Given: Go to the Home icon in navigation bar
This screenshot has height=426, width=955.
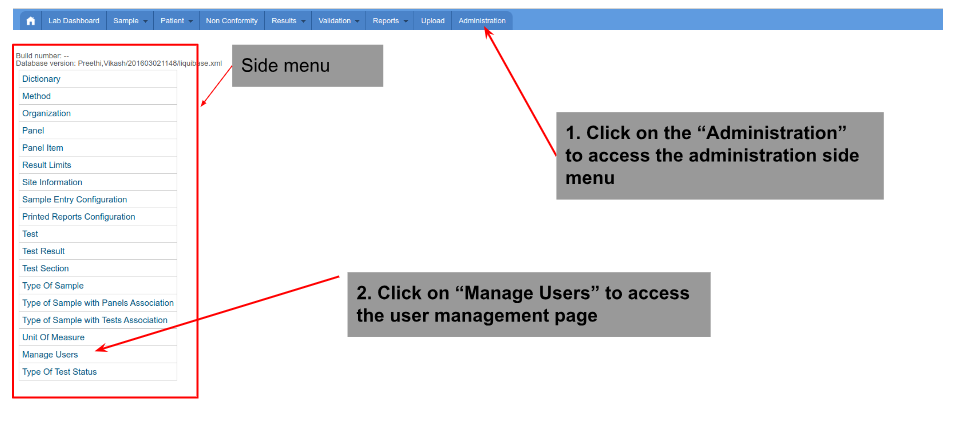Looking at the screenshot, I should (30, 21).
